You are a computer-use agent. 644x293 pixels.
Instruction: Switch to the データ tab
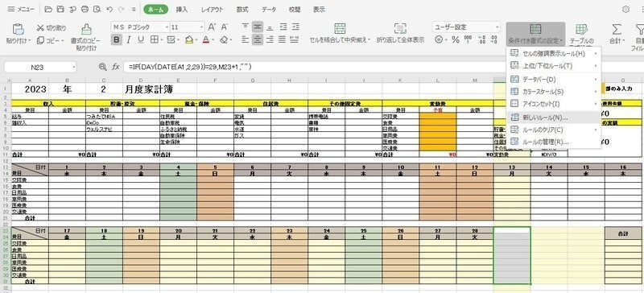pos(269,10)
